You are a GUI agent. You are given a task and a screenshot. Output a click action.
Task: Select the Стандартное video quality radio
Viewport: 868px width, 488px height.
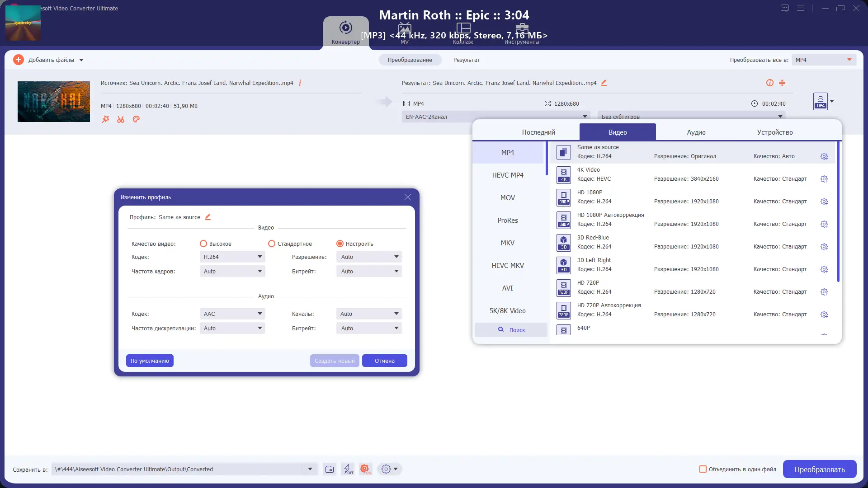pos(272,244)
